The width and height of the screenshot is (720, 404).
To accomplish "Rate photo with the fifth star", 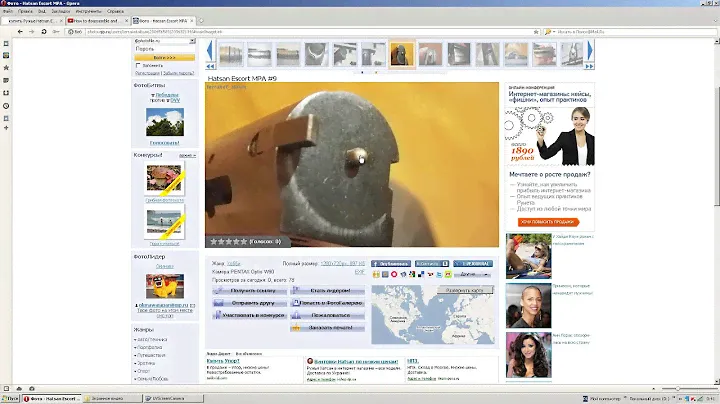I will click(242, 241).
